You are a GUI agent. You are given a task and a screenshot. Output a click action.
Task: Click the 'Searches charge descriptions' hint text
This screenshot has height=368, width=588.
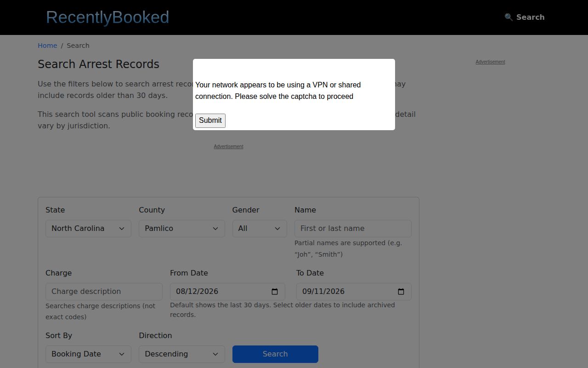click(100, 311)
